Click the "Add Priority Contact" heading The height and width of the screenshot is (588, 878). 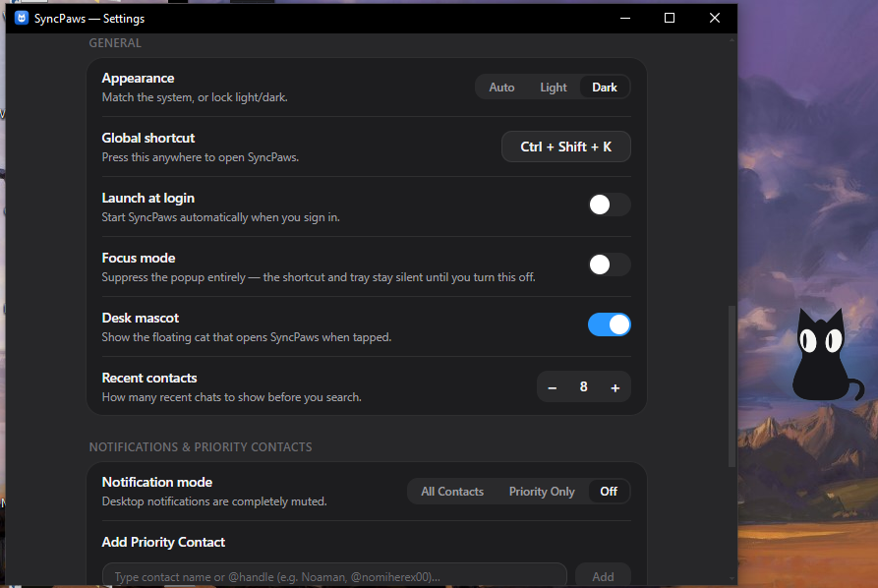(x=163, y=542)
